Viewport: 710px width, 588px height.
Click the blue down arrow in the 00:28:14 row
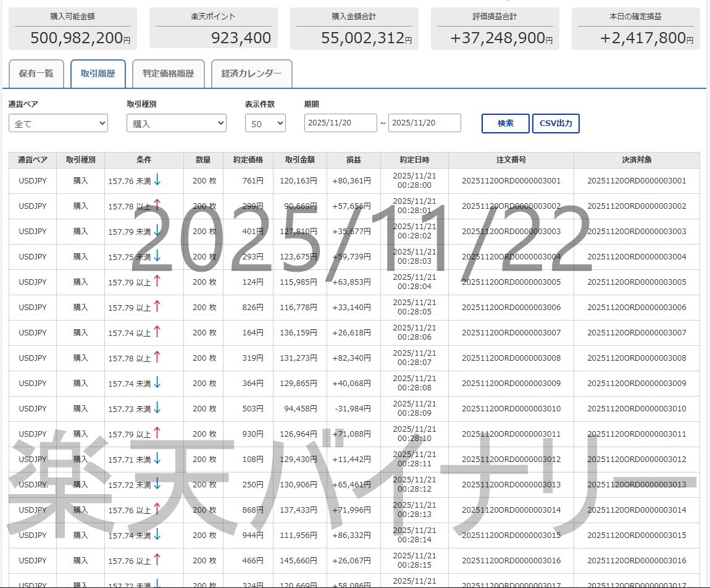[x=157, y=534]
